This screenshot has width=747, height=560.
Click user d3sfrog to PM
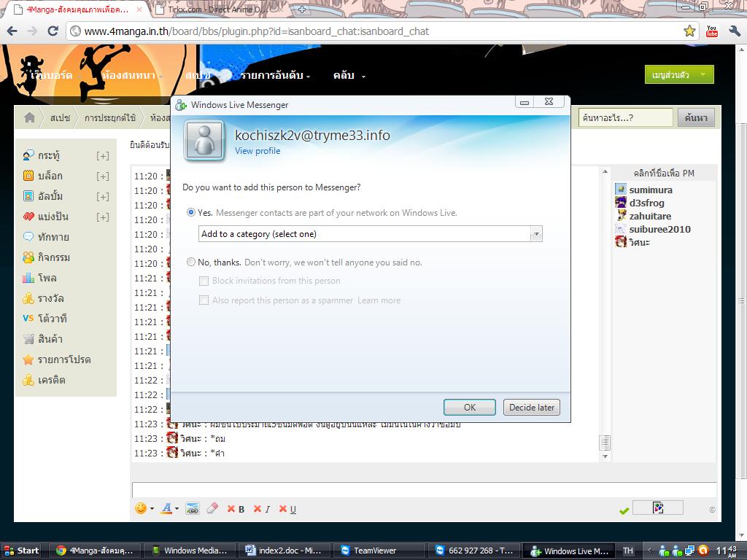pyautogui.click(x=646, y=203)
